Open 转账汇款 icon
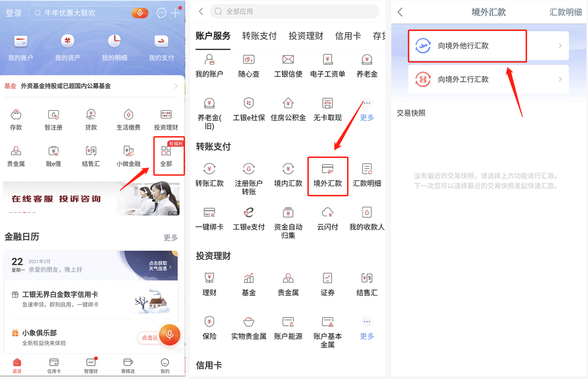Viewport: 588px width, 379px height. [209, 169]
